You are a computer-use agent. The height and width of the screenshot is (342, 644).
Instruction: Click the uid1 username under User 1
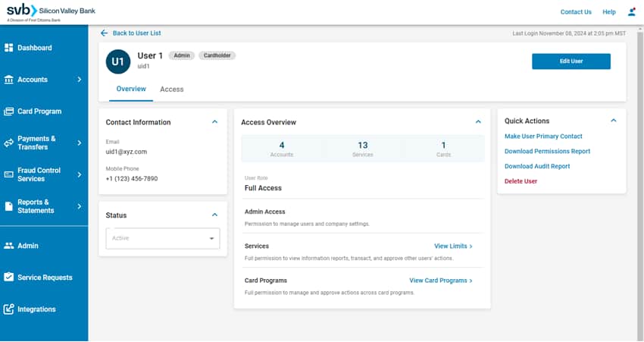click(x=143, y=66)
